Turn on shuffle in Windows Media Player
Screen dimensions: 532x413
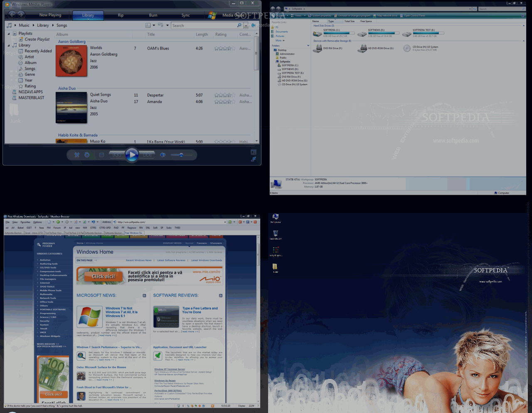click(x=77, y=155)
